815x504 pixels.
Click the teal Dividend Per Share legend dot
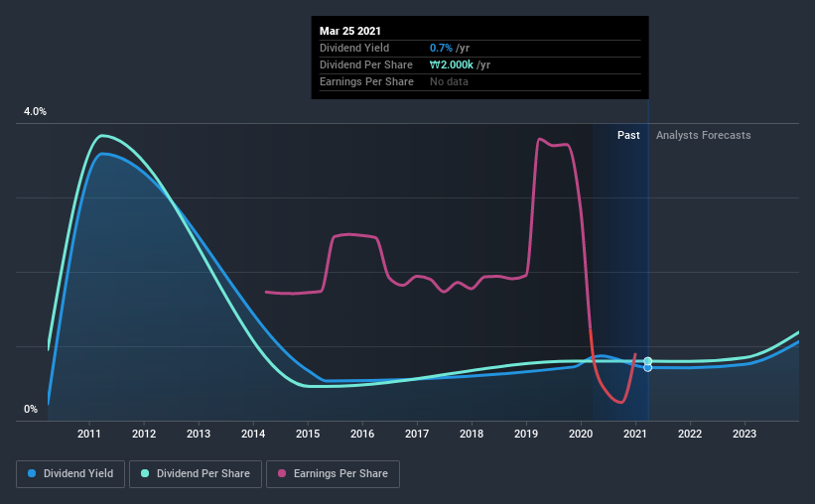[145, 473]
